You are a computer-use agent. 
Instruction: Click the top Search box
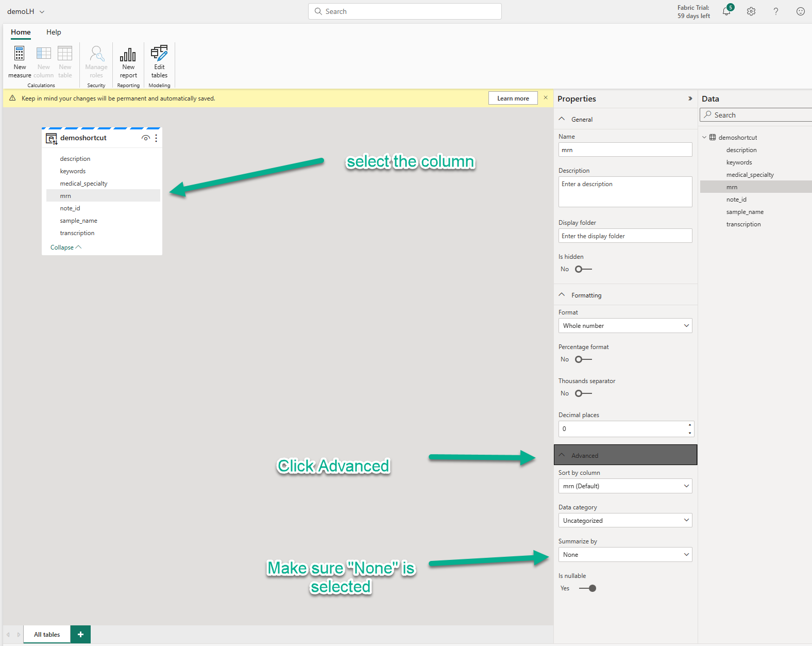404,11
